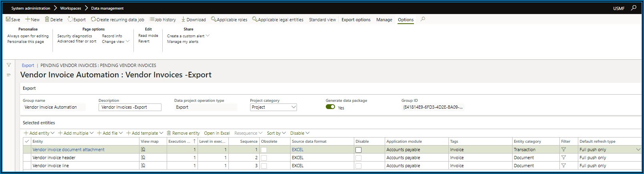644x174 pixels.
Task: Switch to the Options tab
Action: pyautogui.click(x=406, y=20)
